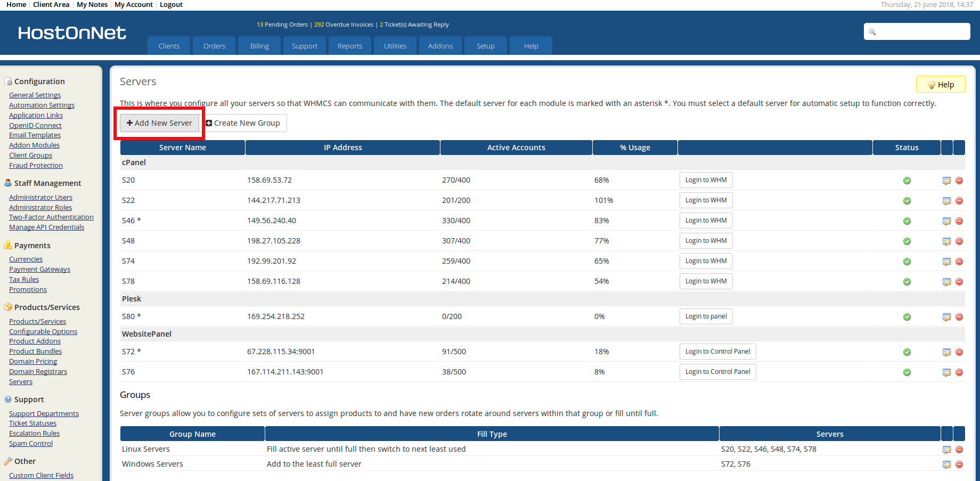Delete server S48 with the red icon
Image resolution: width=980 pixels, height=481 pixels.
(959, 241)
